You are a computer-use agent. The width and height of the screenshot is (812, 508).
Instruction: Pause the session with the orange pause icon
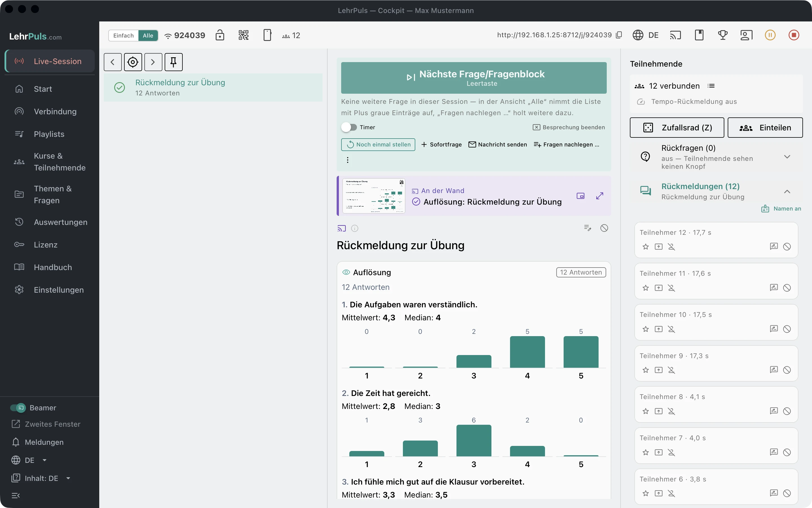pyautogui.click(x=770, y=35)
